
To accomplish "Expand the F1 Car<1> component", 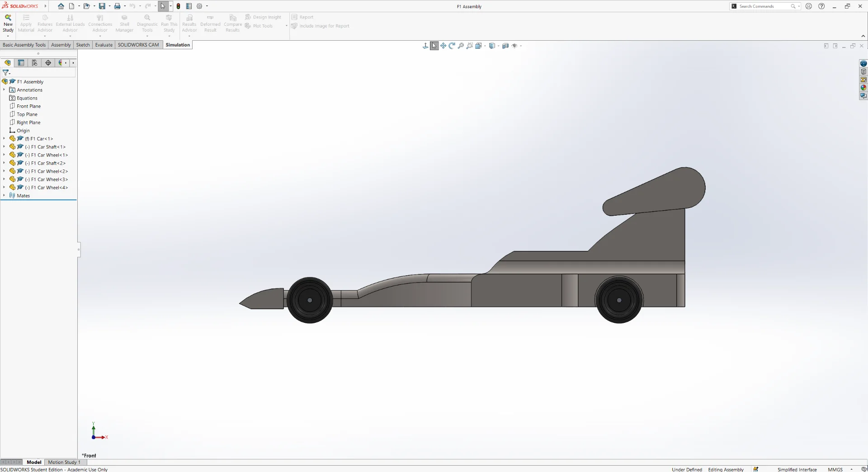I will point(4,139).
